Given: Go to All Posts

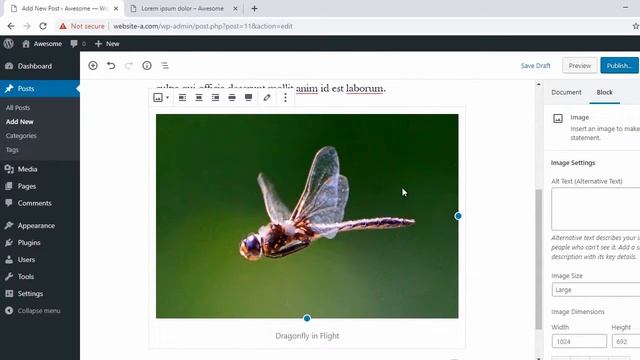Looking at the screenshot, I should coord(18,108).
